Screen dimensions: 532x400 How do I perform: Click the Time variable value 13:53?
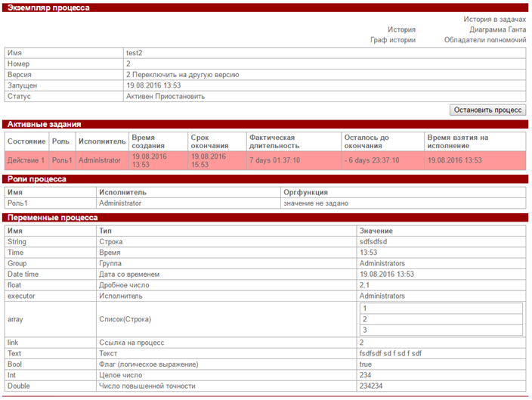tap(369, 253)
